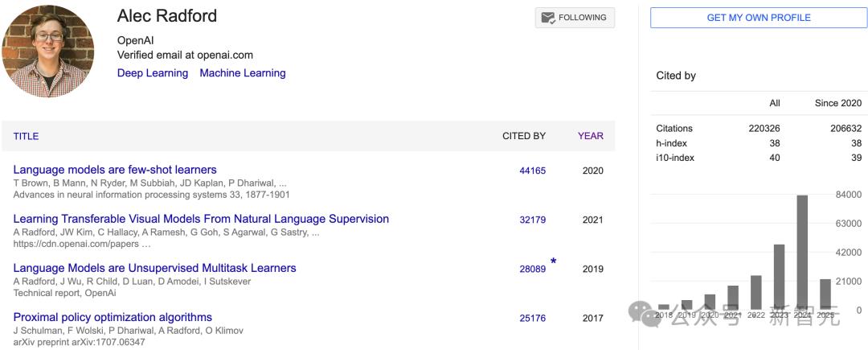Open 'Language Models are Unsupervised Multitask Learners'
The width and height of the screenshot is (868, 350).
pyautogui.click(x=154, y=268)
